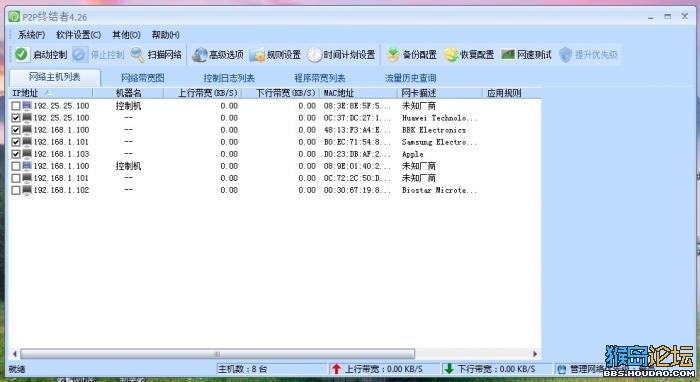
Task: Run the 网速测试 speed test icon
Action: tap(508, 54)
